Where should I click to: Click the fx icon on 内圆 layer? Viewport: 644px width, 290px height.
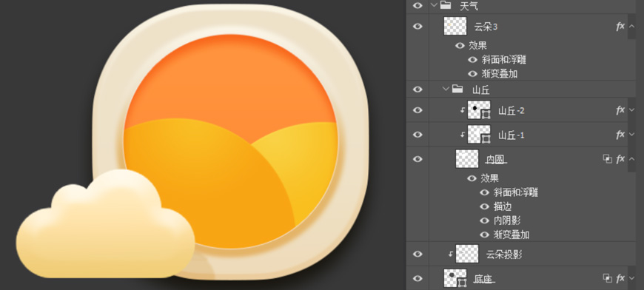click(x=620, y=159)
